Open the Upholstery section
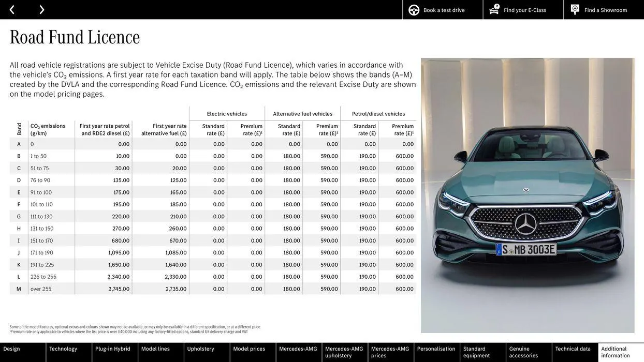The height and width of the screenshot is (362, 644). [201, 348]
